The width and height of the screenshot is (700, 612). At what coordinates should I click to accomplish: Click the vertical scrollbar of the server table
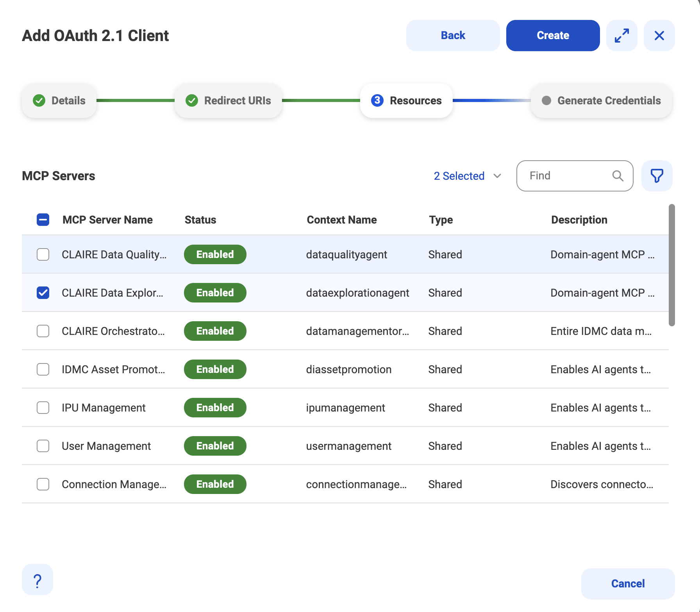pyautogui.click(x=671, y=265)
